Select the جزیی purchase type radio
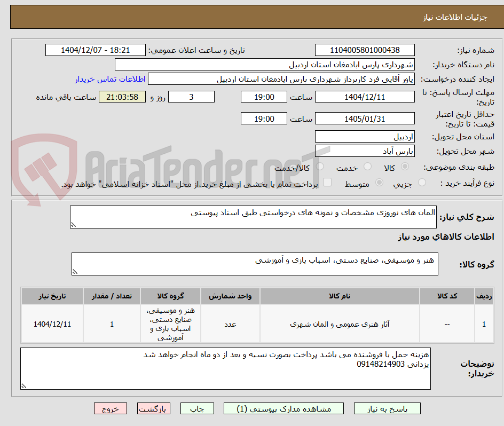This screenshot has height=426, width=504. point(422,182)
